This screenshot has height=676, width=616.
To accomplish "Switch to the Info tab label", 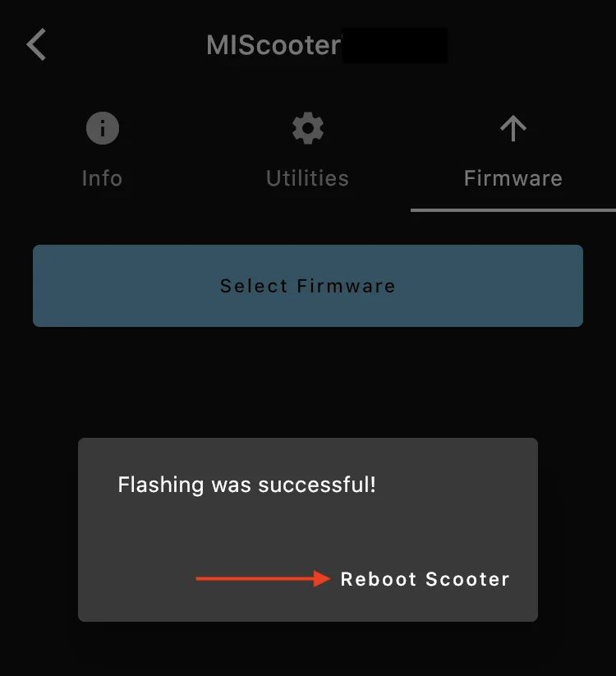I will click(x=102, y=178).
